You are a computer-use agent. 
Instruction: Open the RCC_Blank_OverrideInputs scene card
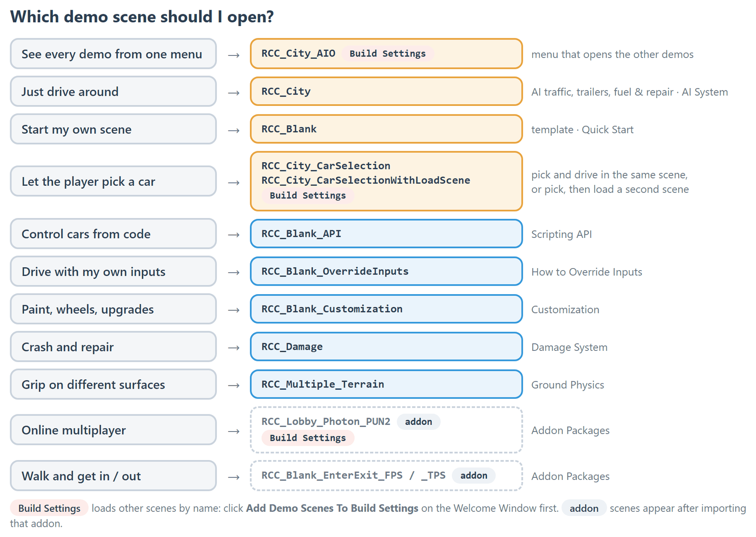386,271
